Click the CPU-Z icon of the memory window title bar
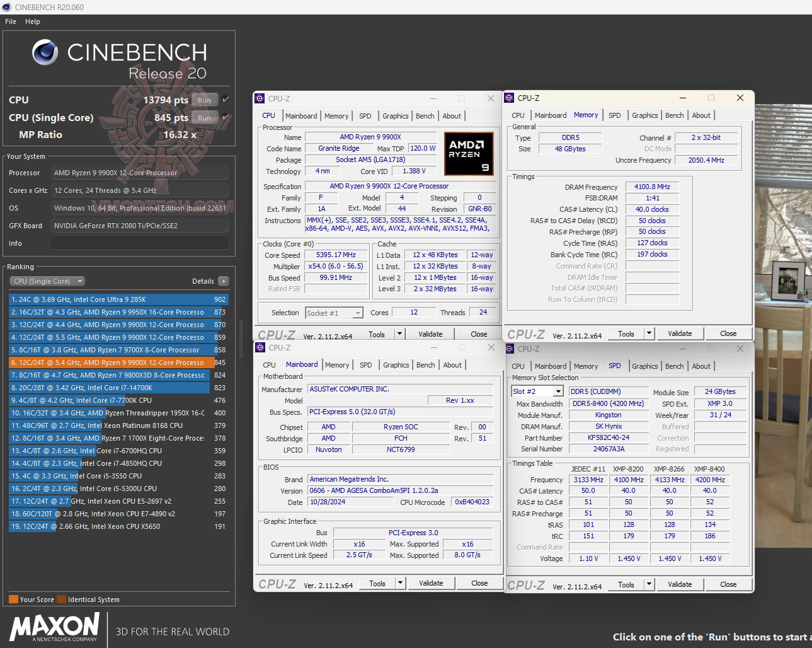812x648 pixels. (x=509, y=98)
